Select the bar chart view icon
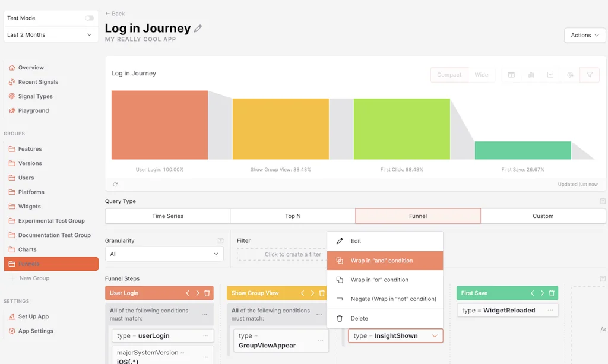Viewport: 608px width, 364px height. point(531,75)
